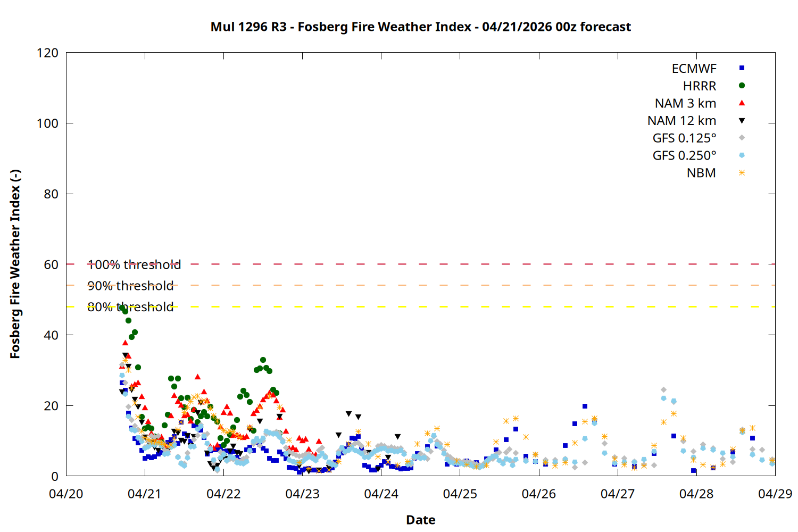Click the GFS 0.125° gray diamond marker
Screen dimensions: 798x532
(x=742, y=138)
